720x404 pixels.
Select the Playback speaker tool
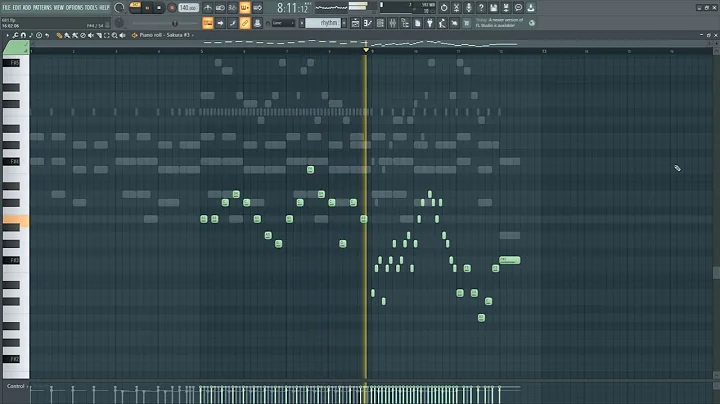tap(122, 35)
